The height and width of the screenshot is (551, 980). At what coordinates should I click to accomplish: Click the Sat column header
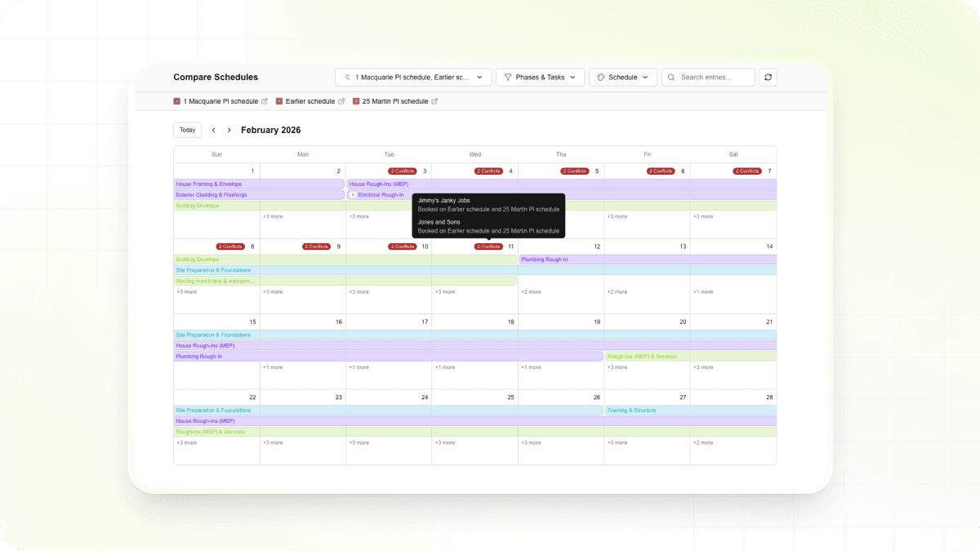coord(733,154)
